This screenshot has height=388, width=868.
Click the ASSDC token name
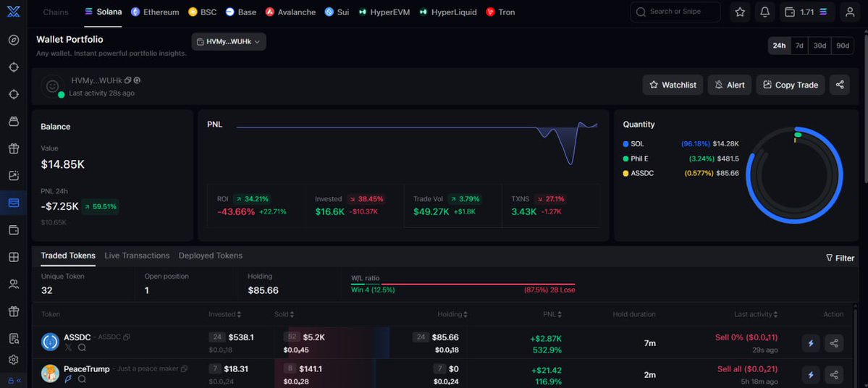point(77,337)
